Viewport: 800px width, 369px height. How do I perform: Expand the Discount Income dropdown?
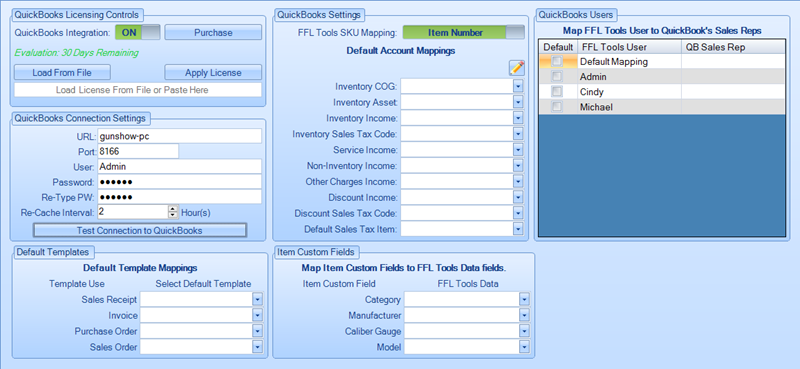518,197
